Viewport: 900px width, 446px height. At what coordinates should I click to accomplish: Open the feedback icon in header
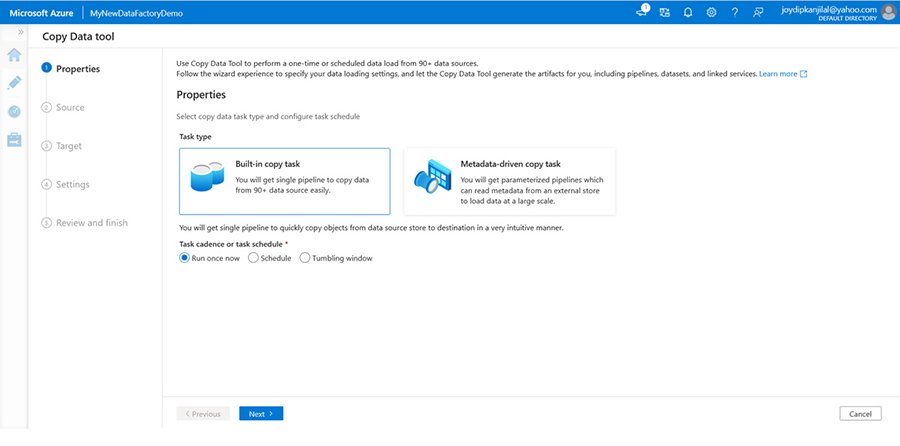click(759, 12)
